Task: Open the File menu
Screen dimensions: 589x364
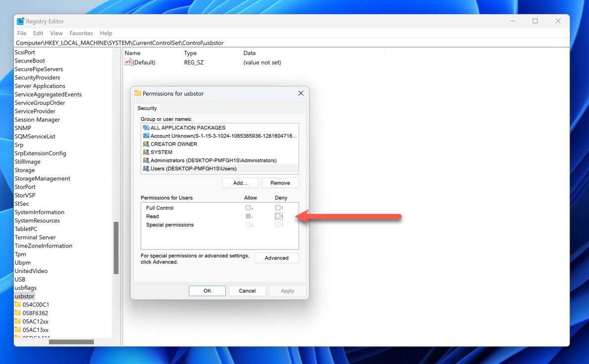Action: [22, 33]
